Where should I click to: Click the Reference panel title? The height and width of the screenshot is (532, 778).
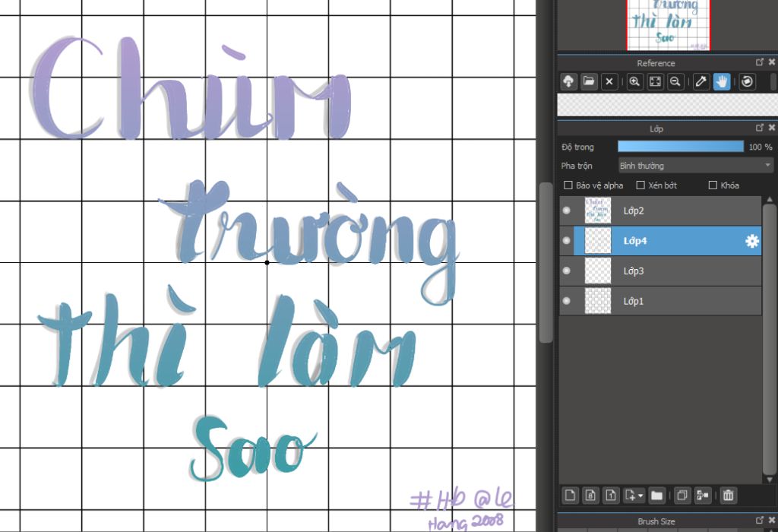[656, 63]
